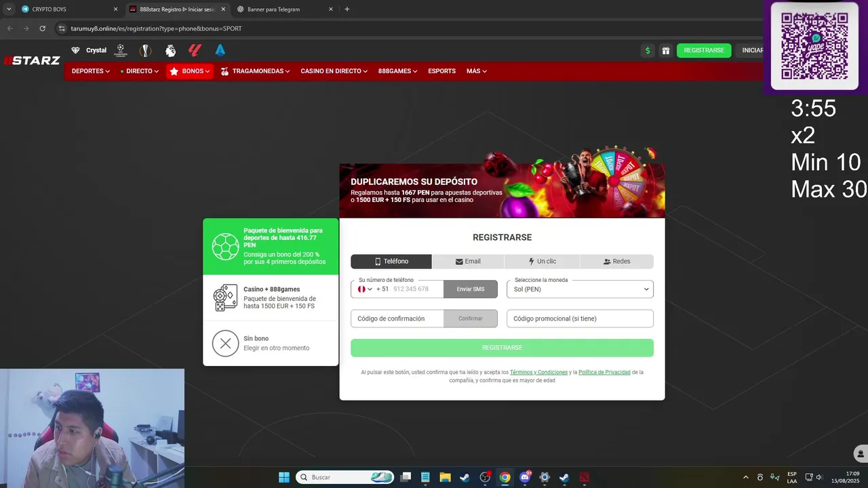Expand the DIRECTO menu
The image size is (868, 488).
click(x=140, y=71)
